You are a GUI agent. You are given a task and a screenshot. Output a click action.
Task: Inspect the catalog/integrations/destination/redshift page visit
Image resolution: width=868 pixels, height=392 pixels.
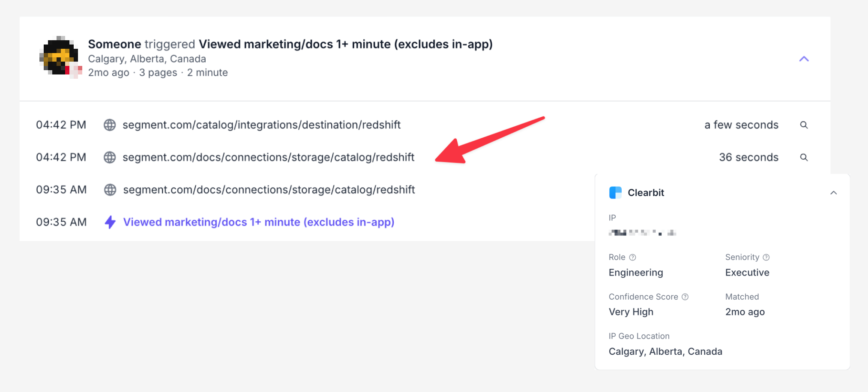coord(804,125)
